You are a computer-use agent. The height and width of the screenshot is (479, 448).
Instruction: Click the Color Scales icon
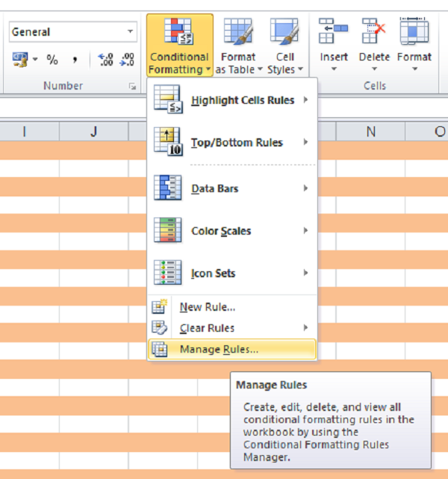168,230
